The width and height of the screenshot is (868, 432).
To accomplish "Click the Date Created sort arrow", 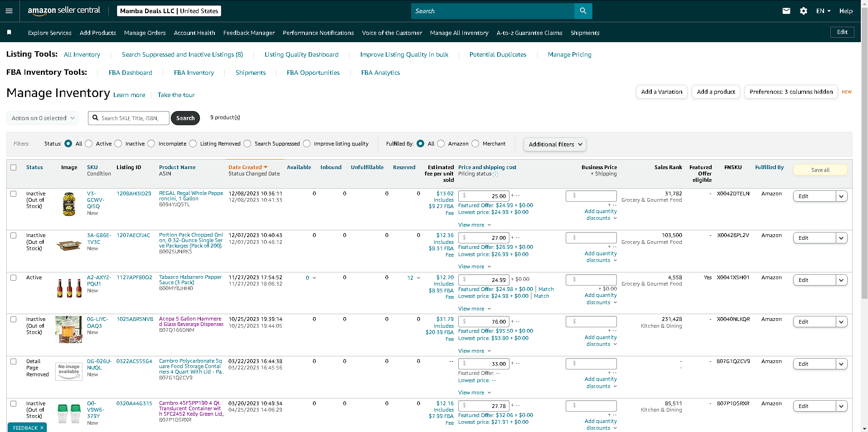I will point(266,167).
